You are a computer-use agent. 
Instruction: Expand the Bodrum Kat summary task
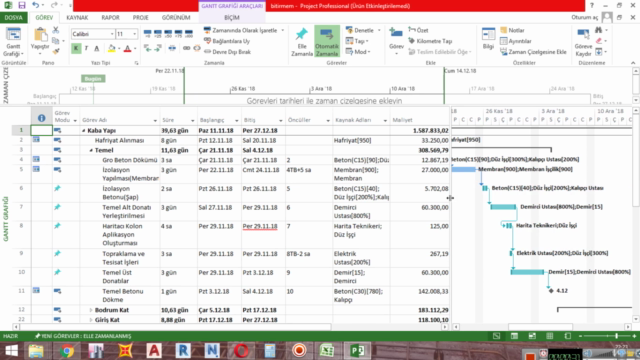coord(91,310)
